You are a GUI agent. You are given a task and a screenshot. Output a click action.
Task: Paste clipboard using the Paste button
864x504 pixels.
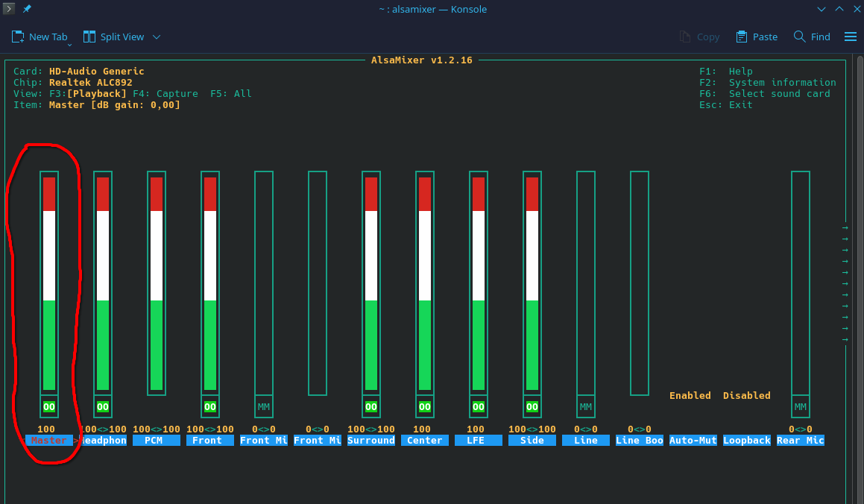[757, 37]
